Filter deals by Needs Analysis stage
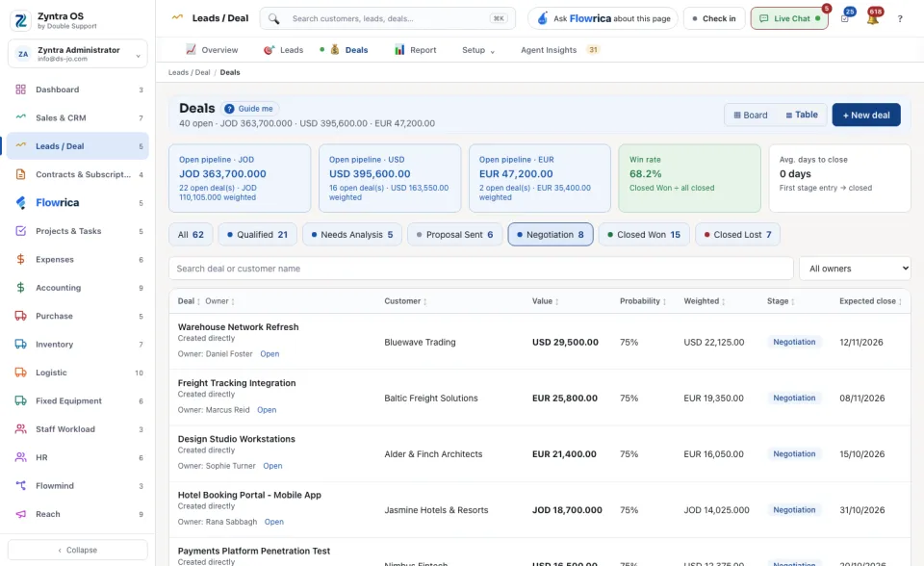The width and height of the screenshot is (924, 566). click(x=352, y=235)
